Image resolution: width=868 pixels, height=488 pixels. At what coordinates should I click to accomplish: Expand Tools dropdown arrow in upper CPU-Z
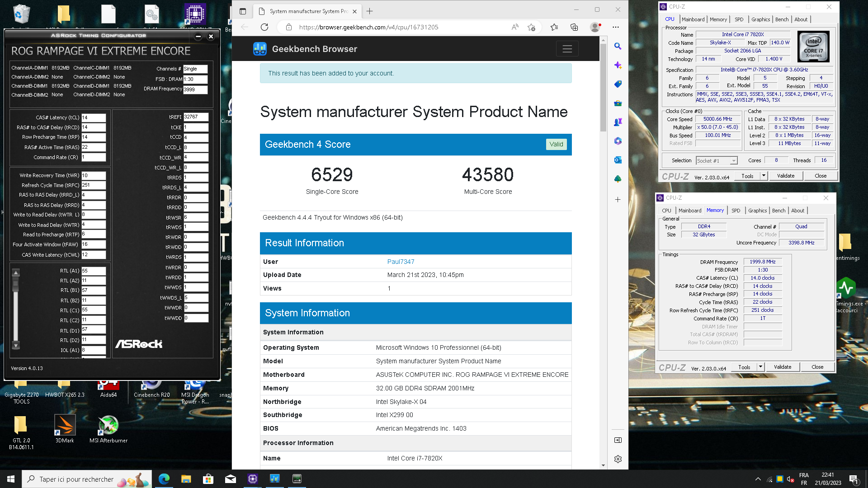[x=764, y=176]
